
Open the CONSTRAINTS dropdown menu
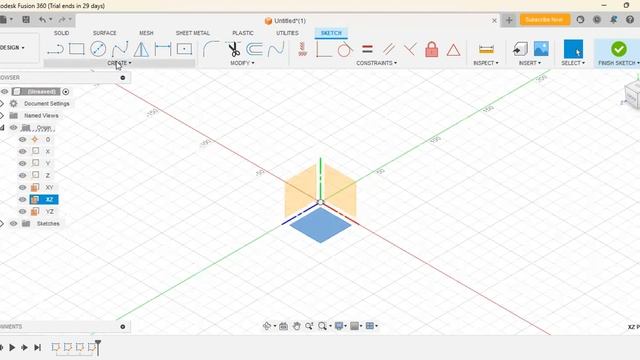pyautogui.click(x=376, y=63)
